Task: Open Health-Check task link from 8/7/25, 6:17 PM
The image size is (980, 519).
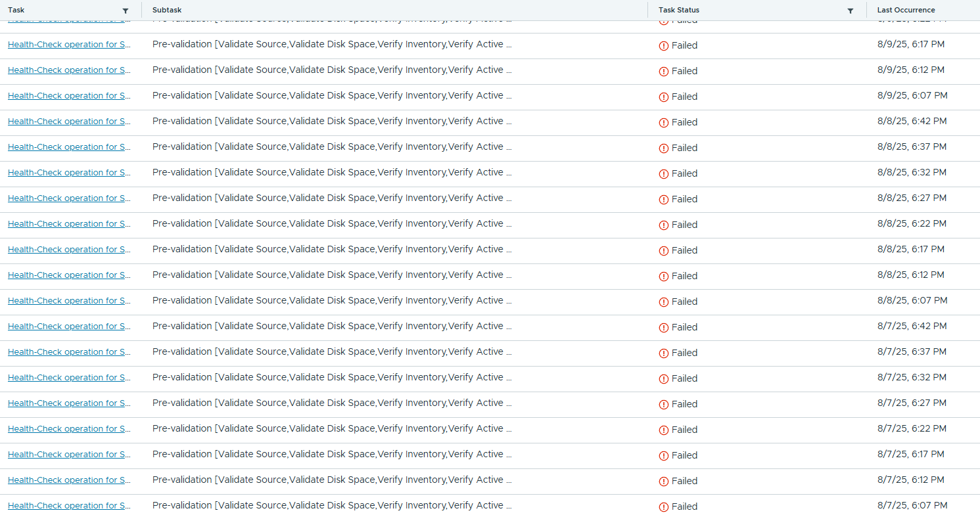Action: (69, 455)
